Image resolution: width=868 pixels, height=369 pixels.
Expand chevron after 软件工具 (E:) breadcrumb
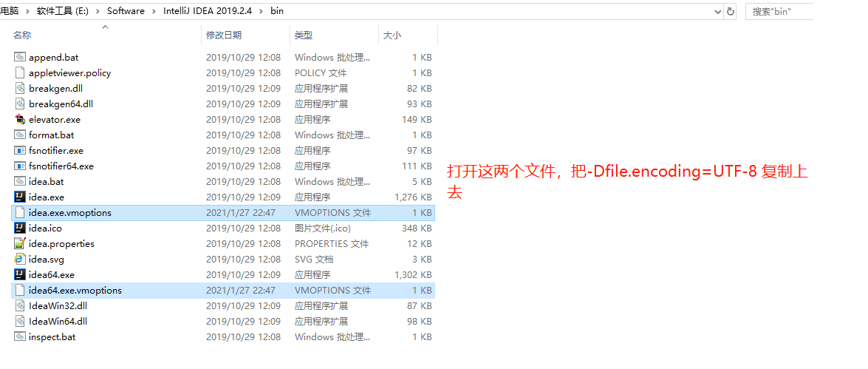[98, 11]
